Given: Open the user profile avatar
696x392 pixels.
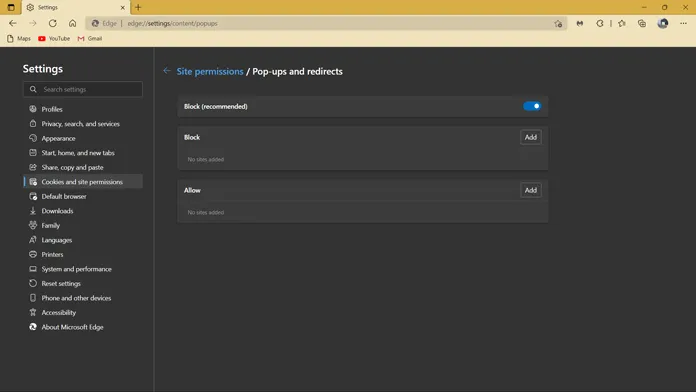Looking at the screenshot, I should (x=663, y=24).
